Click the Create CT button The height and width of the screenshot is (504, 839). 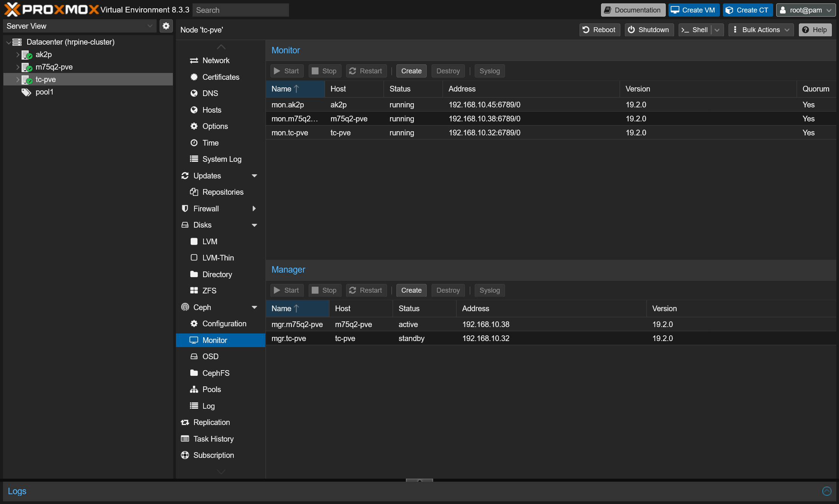[x=748, y=10]
